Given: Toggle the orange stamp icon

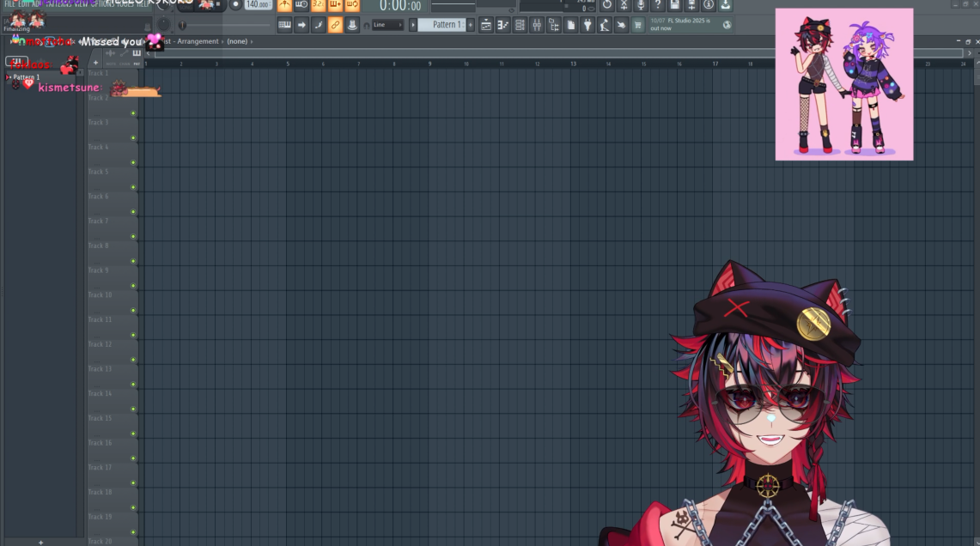Looking at the screenshot, I should [x=352, y=25].
